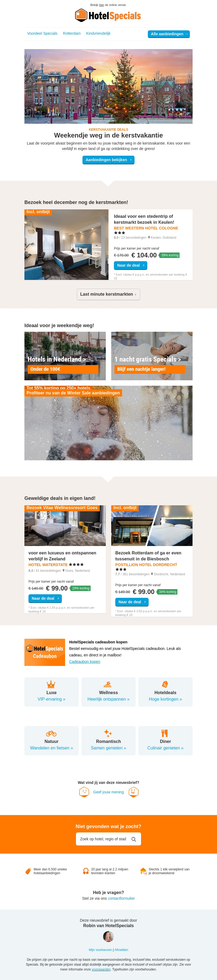Click the Aanbiedingen bekijken button
The width and height of the screenshot is (217, 980).
tap(108, 160)
